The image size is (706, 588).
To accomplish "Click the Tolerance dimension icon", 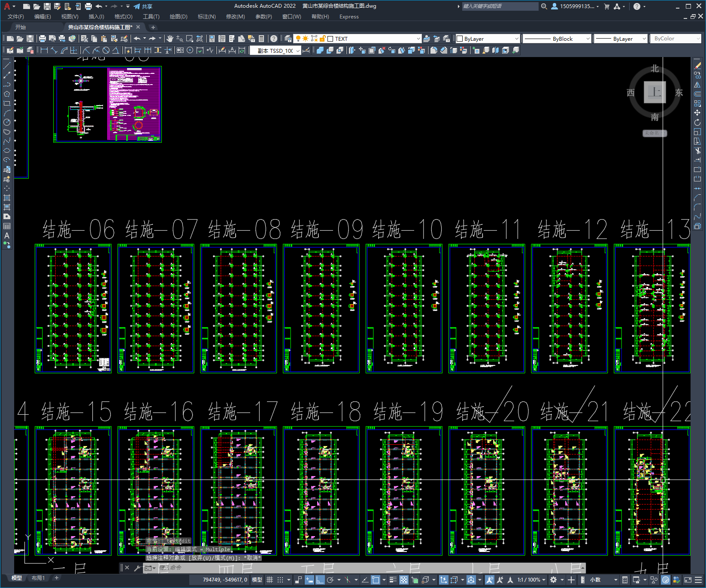I will pos(180,50).
